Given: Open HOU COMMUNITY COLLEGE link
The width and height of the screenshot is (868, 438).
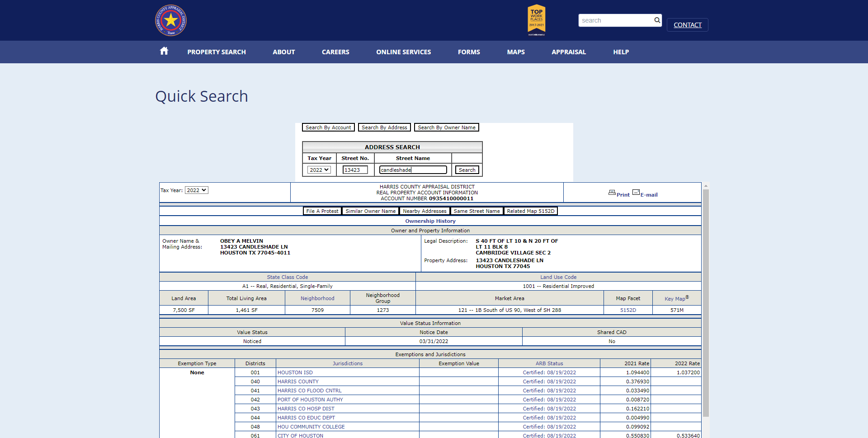Looking at the screenshot, I should pyautogui.click(x=311, y=427).
